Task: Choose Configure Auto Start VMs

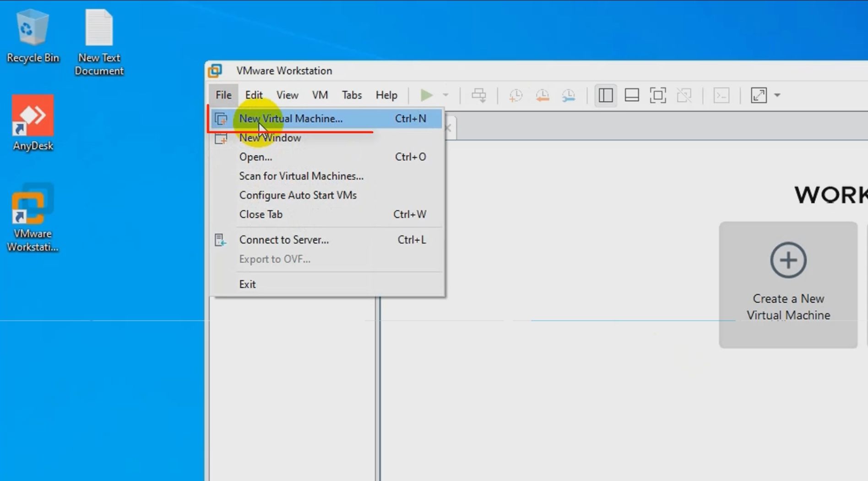Action: pyautogui.click(x=327, y=196)
